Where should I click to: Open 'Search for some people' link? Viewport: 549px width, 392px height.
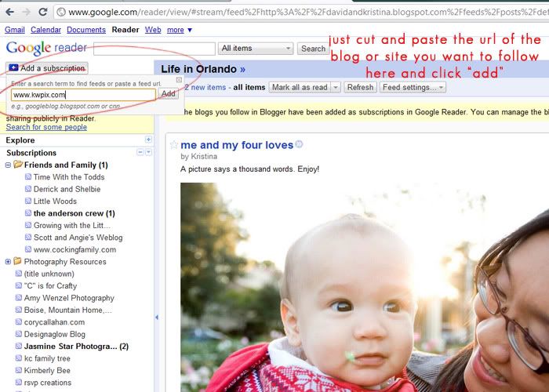[46, 127]
